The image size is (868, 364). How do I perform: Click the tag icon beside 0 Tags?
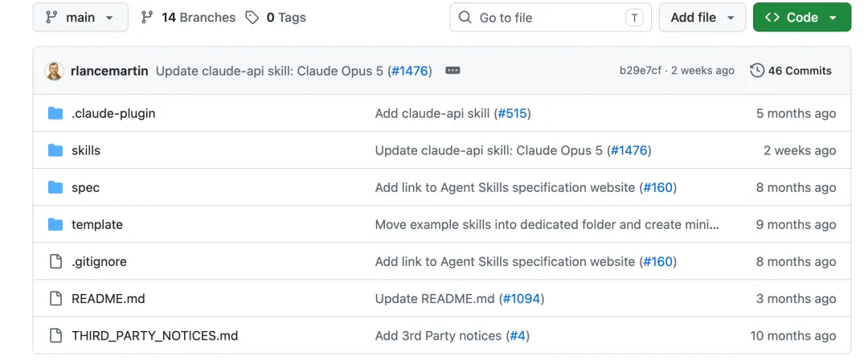click(x=252, y=18)
